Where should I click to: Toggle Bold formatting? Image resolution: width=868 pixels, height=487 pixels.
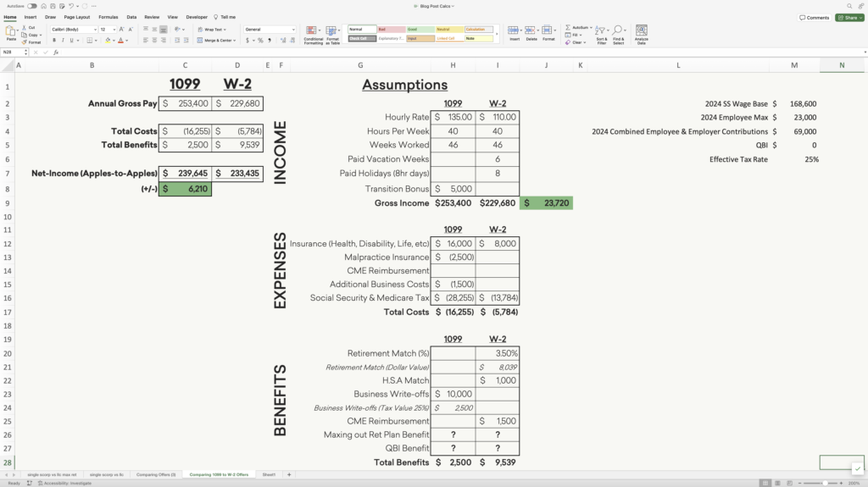53,41
